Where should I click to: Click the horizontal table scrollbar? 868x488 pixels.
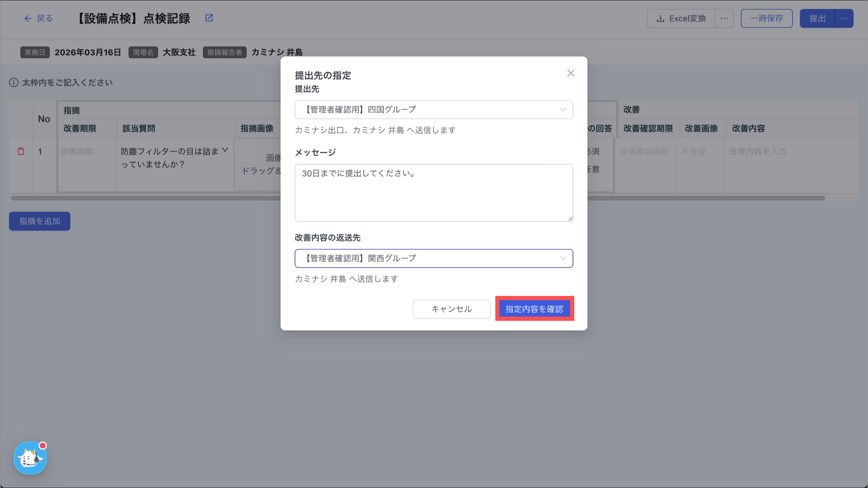[170, 198]
